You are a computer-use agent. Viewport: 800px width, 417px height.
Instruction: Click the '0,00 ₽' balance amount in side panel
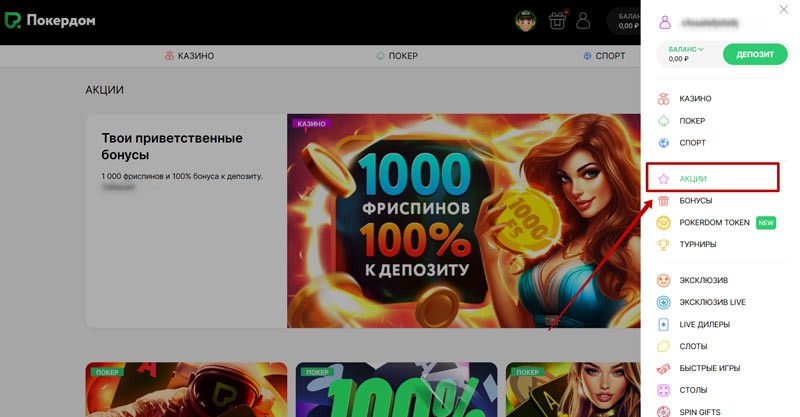[679, 59]
